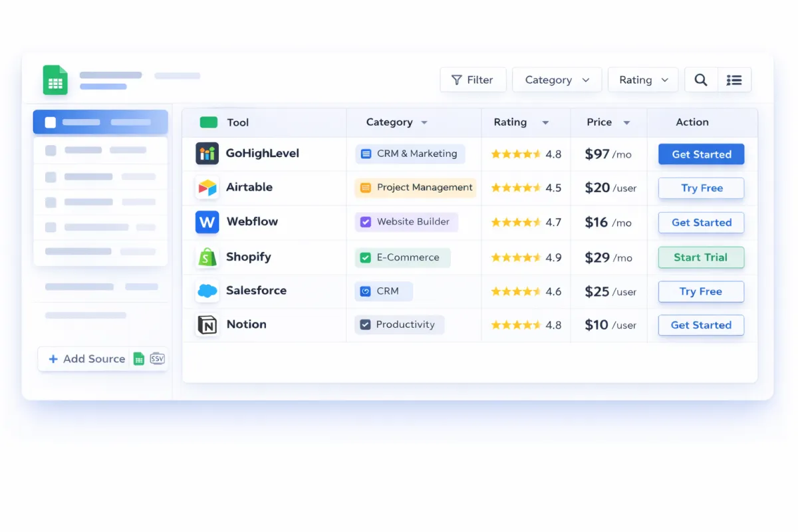Click the star rating for Airtable
Screen dimensions: 798x532
(x=516, y=188)
